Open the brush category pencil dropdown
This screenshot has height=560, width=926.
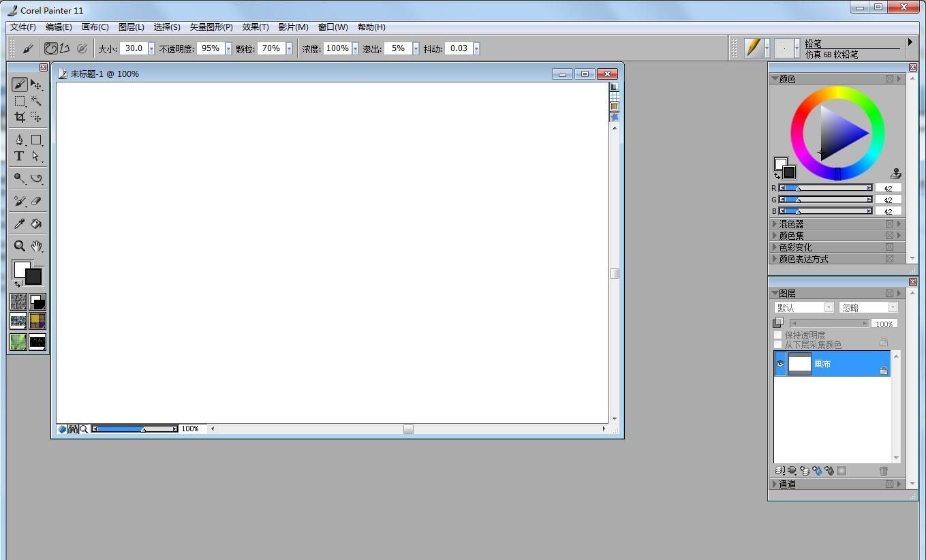point(767,48)
